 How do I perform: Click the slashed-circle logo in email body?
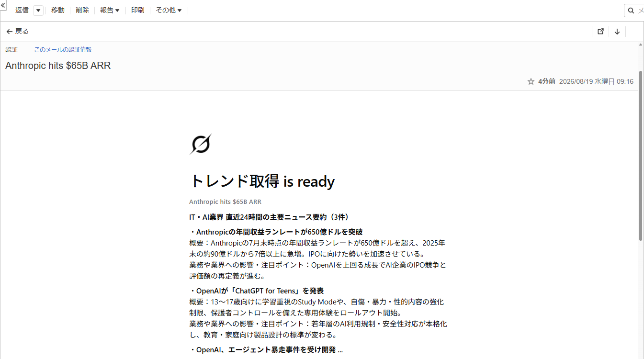point(200,144)
